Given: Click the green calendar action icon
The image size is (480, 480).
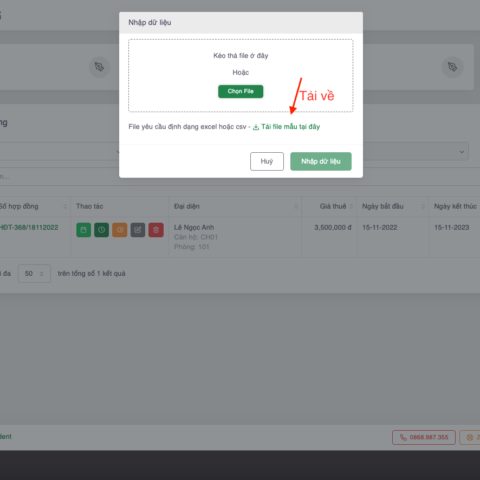Looking at the screenshot, I should click(x=83, y=230).
